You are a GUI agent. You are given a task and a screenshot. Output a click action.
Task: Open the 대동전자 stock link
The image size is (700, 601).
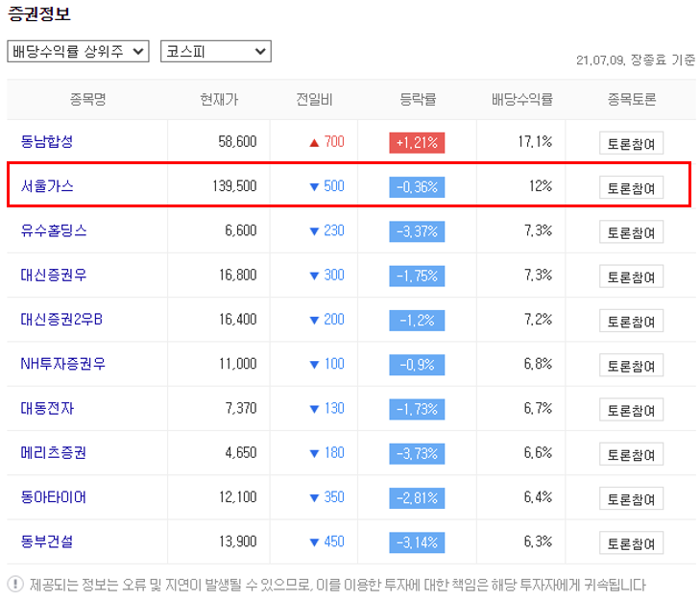(x=47, y=408)
